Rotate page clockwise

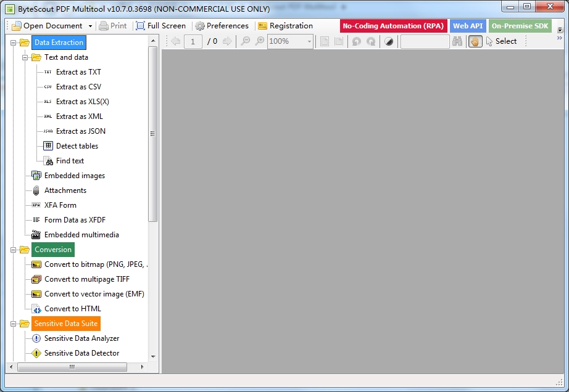[371, 41]
